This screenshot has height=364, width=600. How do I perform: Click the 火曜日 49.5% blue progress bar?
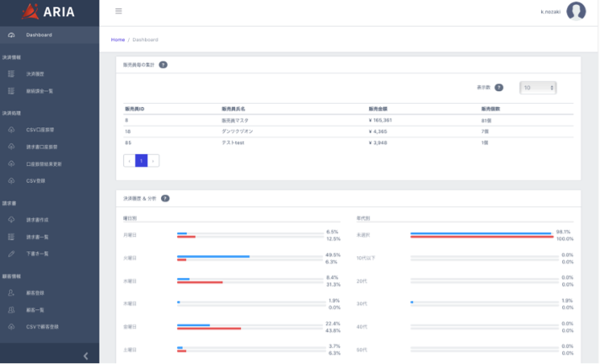pos(213,255)
